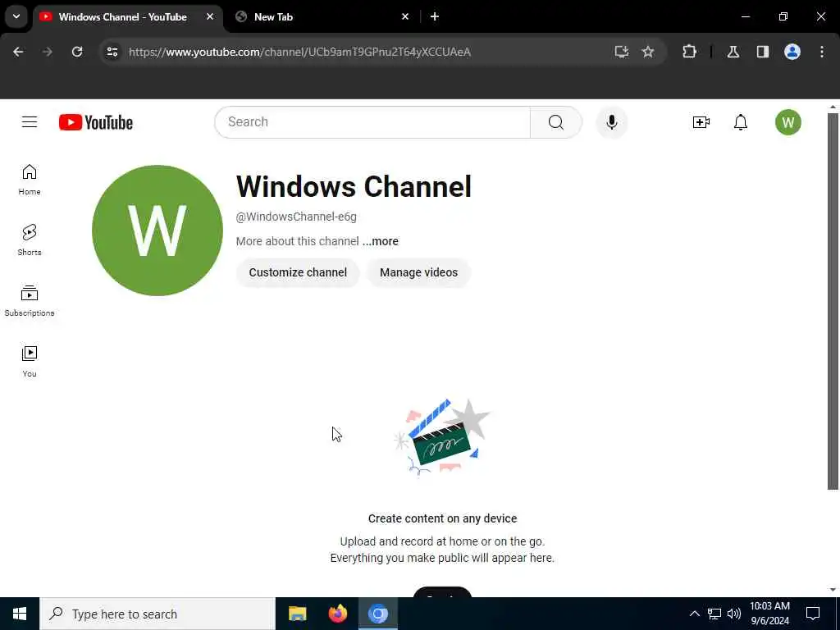Open the Extensions puzzle icon
The height and width of the screenshot is (630, 840).
coord(689,52)
